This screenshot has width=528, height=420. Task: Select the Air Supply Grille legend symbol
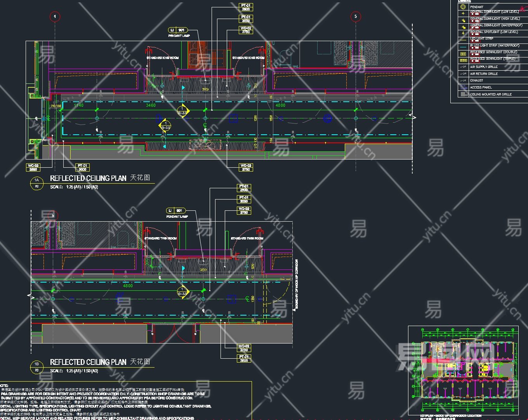(x=463, y=67)
